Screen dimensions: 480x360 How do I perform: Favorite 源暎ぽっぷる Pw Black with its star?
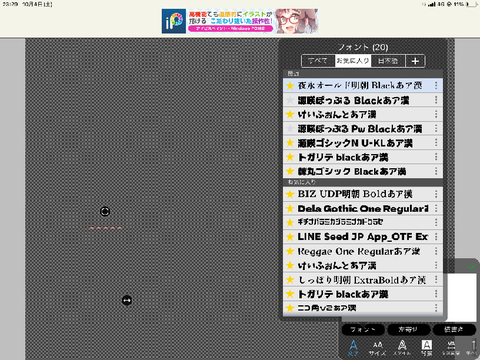290,129
